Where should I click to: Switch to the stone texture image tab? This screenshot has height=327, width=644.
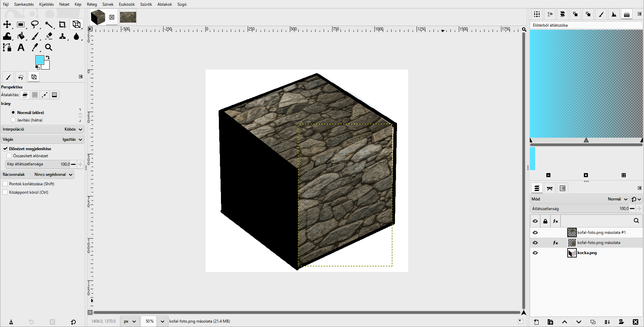(128, 17)
